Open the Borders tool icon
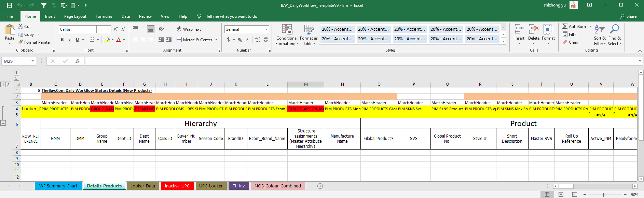 pyautogui.click(x=92, y=40)
